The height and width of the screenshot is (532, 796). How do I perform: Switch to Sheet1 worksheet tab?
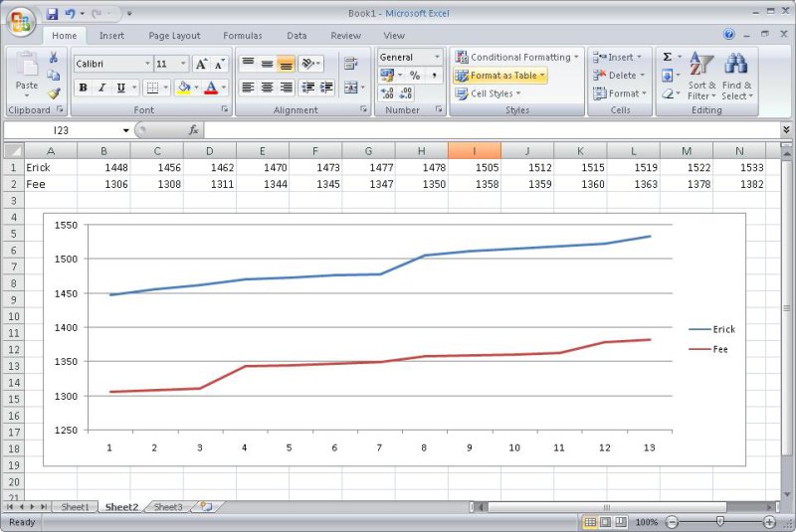[x=75, y=507]
